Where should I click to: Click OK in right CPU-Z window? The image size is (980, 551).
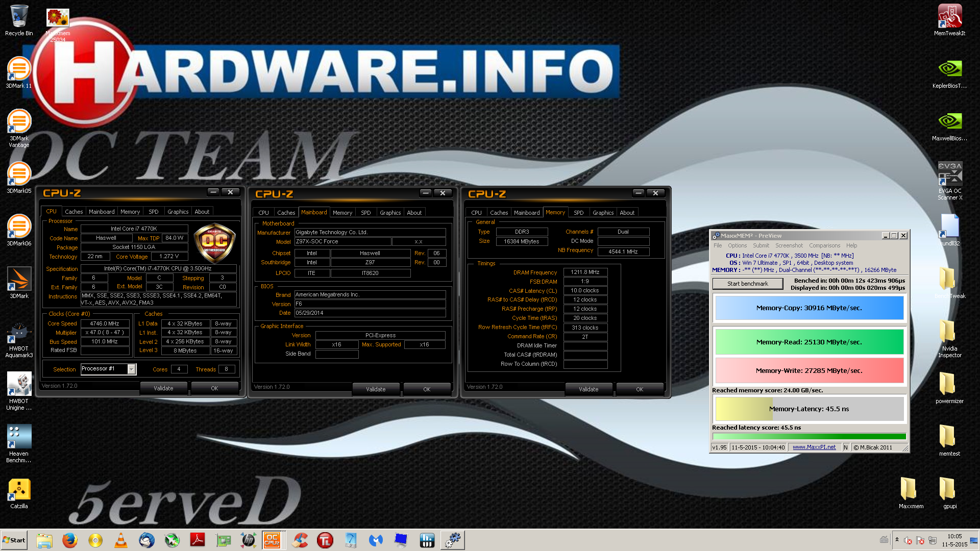[640, 389]
